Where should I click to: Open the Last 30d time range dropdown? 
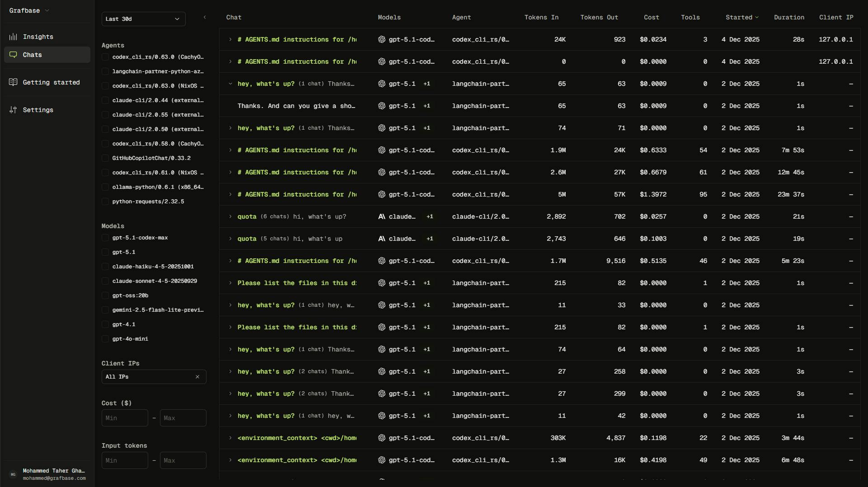[x=143, y=19]
